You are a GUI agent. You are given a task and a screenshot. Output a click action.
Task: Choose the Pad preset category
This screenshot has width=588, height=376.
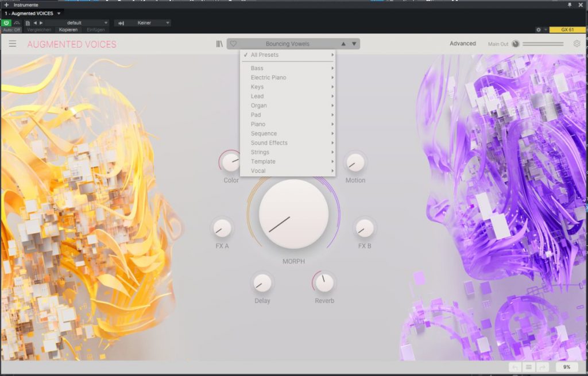288,115
